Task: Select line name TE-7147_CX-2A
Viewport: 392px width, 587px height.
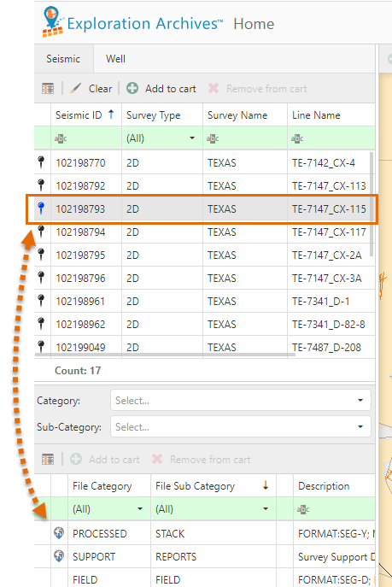Action: 326,255
